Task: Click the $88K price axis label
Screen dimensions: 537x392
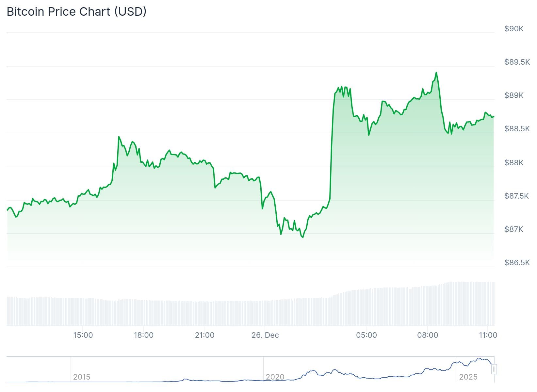Action: pos(514,163)
